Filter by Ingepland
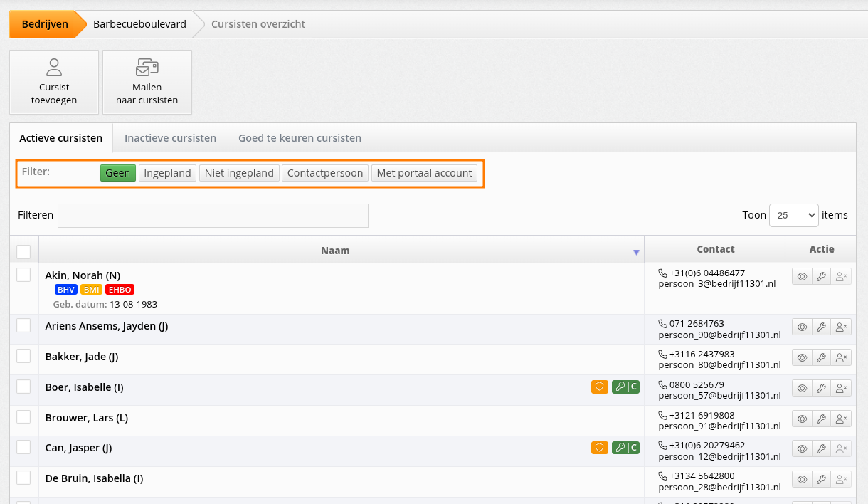 [x=168, y=173]
